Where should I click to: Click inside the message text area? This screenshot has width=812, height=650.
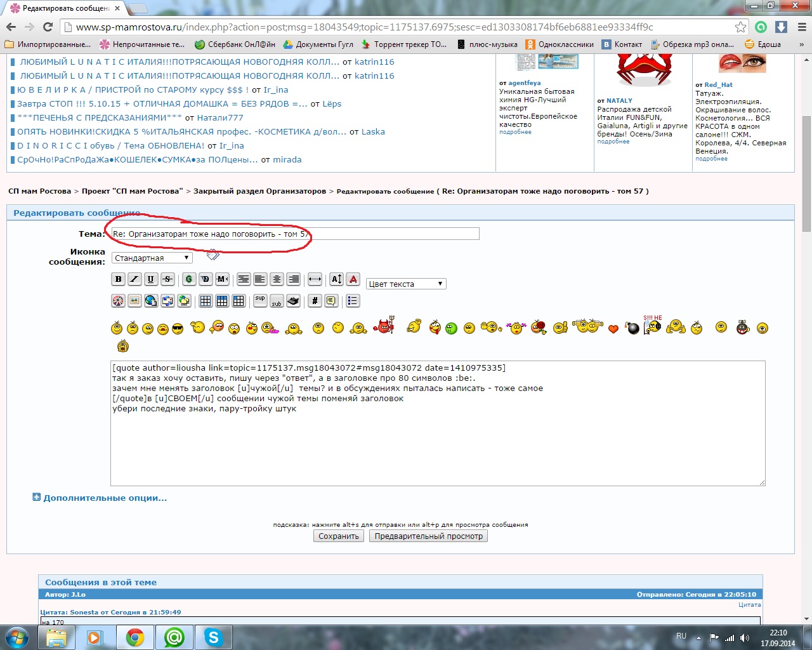[x=438, y=423]
